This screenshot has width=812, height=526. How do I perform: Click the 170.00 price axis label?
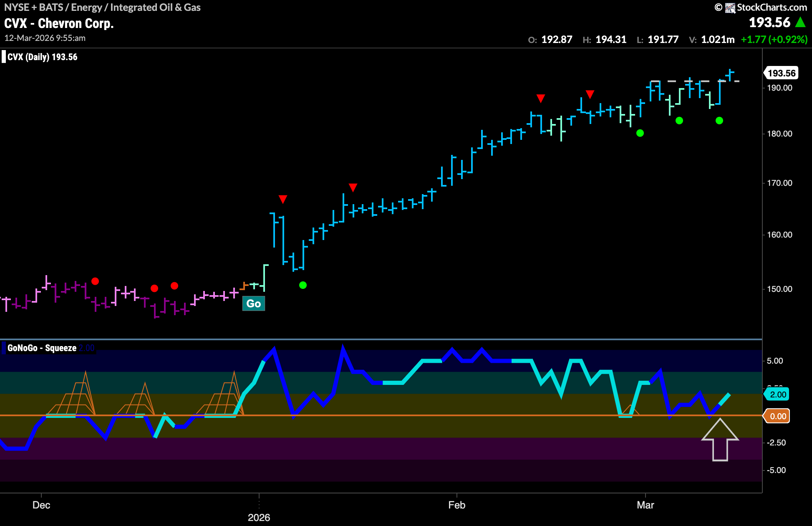tap(779, 183)
